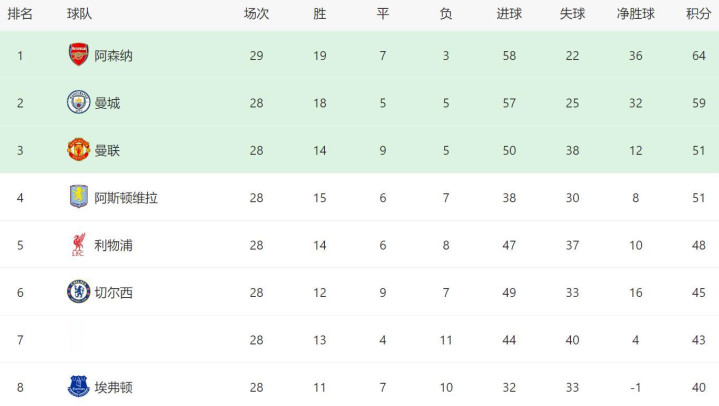This screenshot has width=719, height=406.
Task: Open the 曼城 team link
Action: click(107, 103)
